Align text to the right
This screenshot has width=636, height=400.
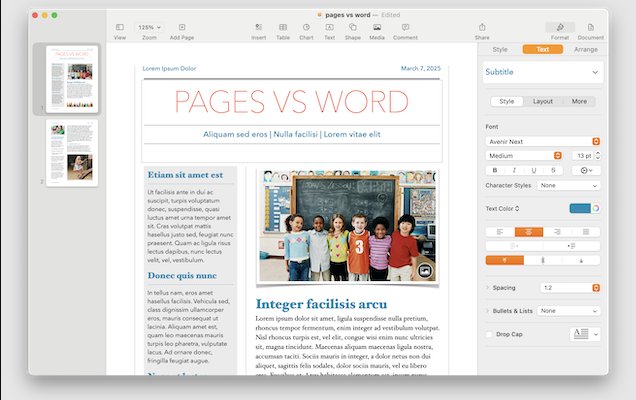pos(557,232)
